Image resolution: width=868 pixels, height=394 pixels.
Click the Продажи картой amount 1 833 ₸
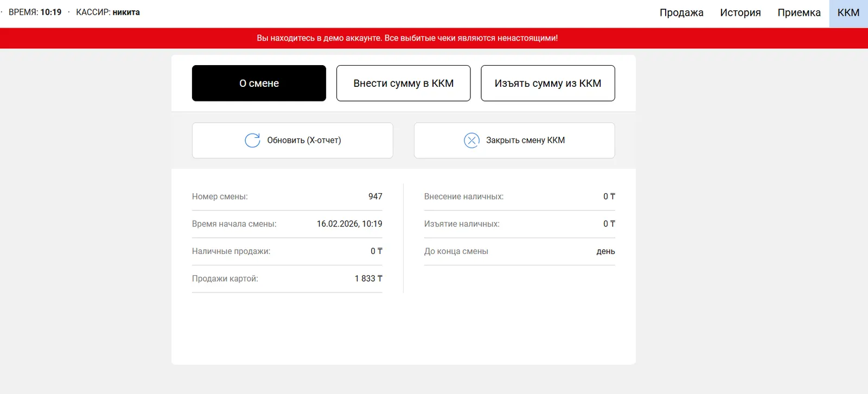[368, 279]
